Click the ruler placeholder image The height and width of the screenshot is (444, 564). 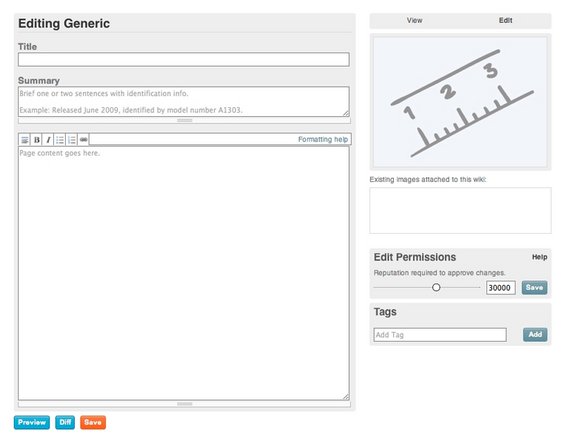[x=460, y=102]
